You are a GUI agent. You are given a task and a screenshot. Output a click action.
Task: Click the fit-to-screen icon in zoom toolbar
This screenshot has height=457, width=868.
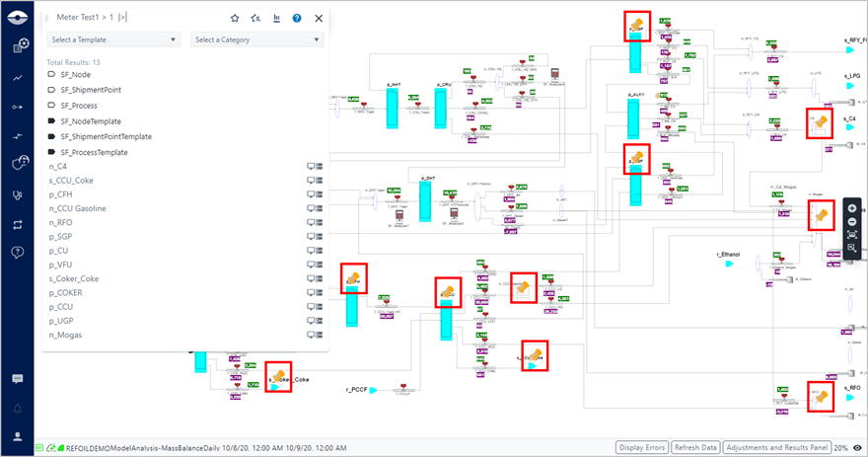tap(851, 235)
